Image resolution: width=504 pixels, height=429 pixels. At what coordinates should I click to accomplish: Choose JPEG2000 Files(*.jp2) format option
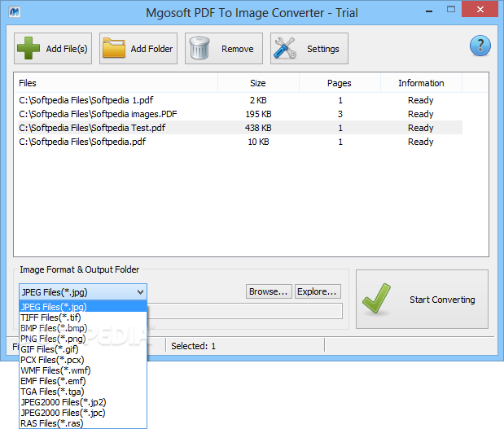83,402
